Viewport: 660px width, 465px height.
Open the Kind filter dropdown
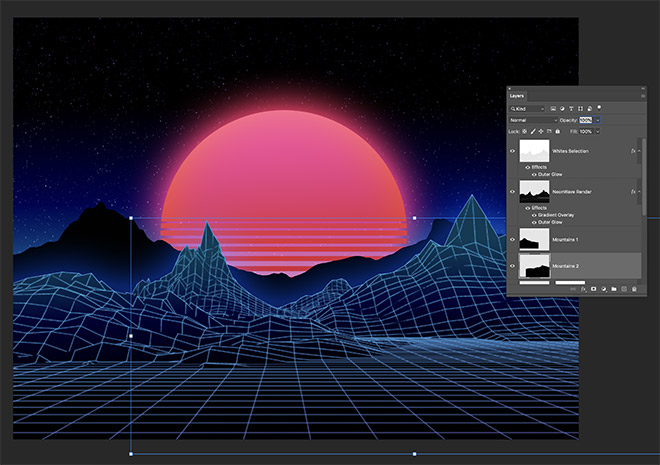(x=527, y=108)
